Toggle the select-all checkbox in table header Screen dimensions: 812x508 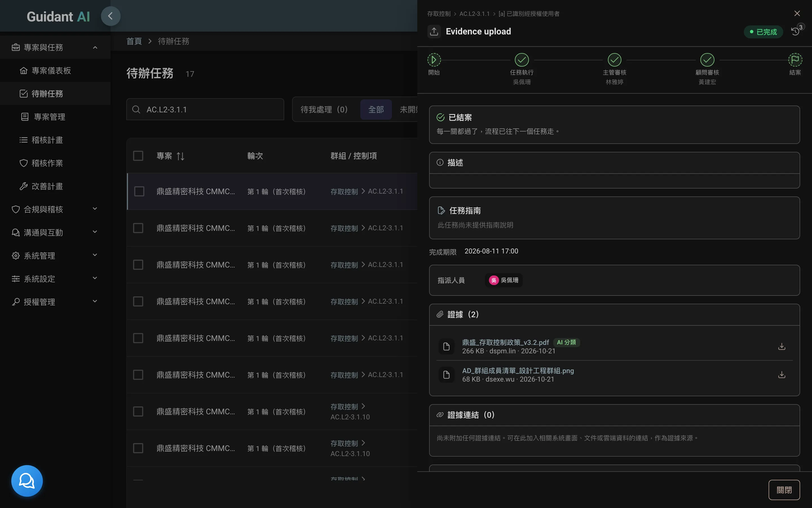(x=138, y=156)
